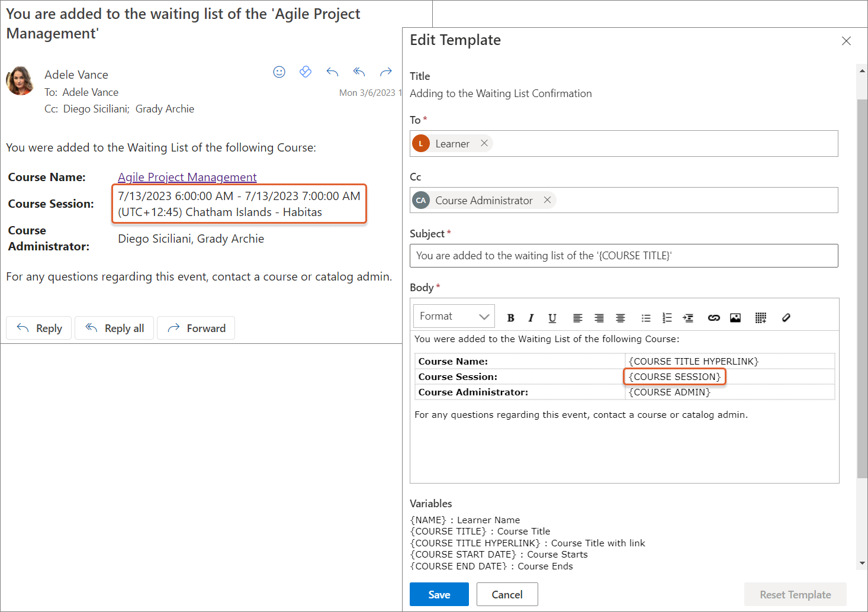Screen dimensions: 868x612
Task: Insert a numbered list in body
Action: (x=667, y=318)
